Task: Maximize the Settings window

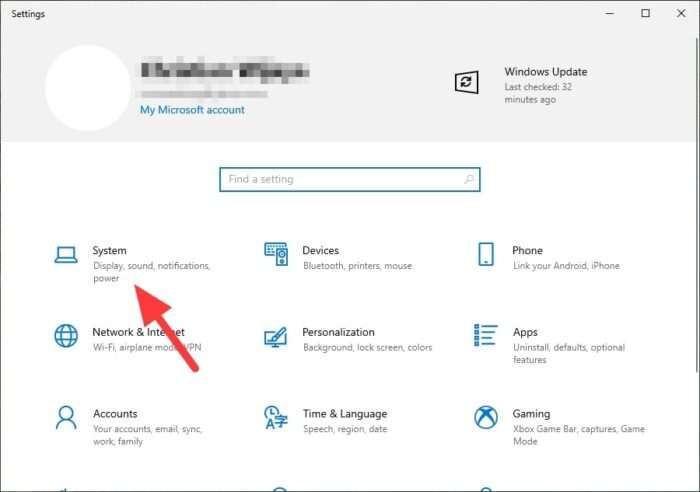Action: tap(646, 13)
